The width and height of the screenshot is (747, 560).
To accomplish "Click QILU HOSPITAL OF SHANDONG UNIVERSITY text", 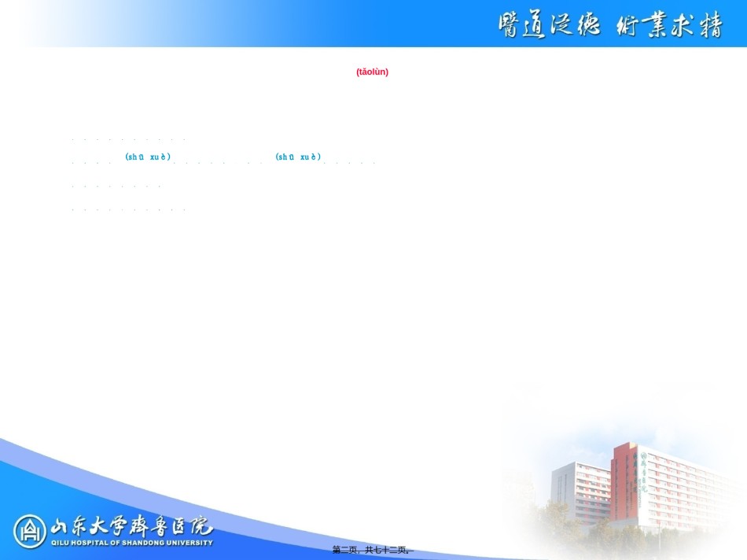I will 132,543.
